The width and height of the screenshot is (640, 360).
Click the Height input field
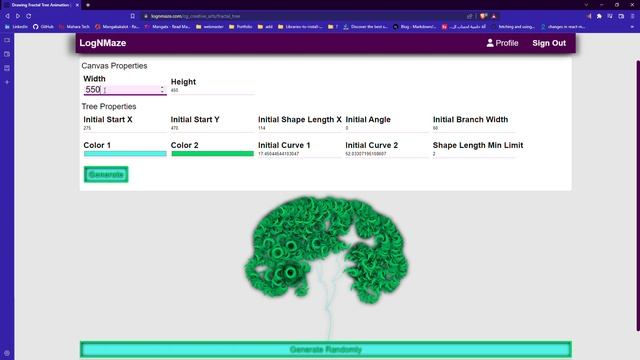pyautogui.click(x=212, y=90)
